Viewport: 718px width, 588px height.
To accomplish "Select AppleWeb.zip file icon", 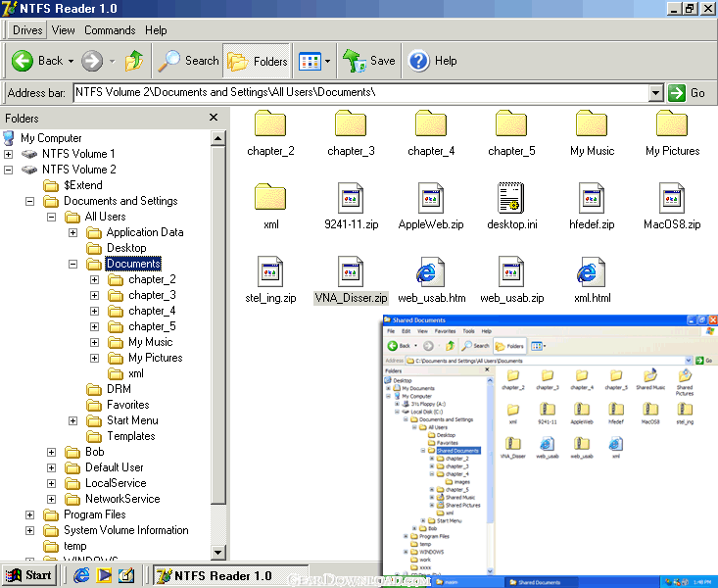I will click(431, 198).
